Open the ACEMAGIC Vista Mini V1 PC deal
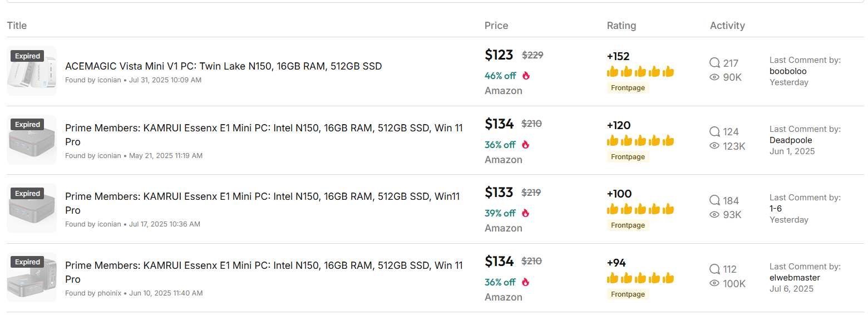Screen dimensions: 868x315 coord(224,66)
